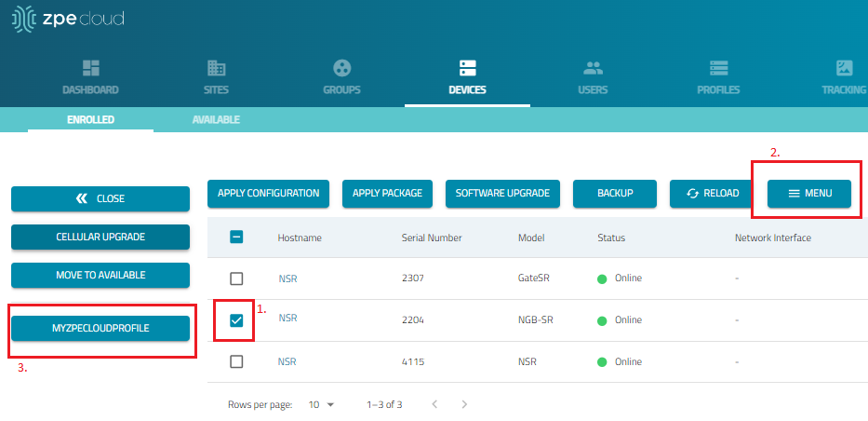The height and width of the screenshot is (421, 868).
Task: Open the Dashboard section icon
Action: tap(91, 68)
